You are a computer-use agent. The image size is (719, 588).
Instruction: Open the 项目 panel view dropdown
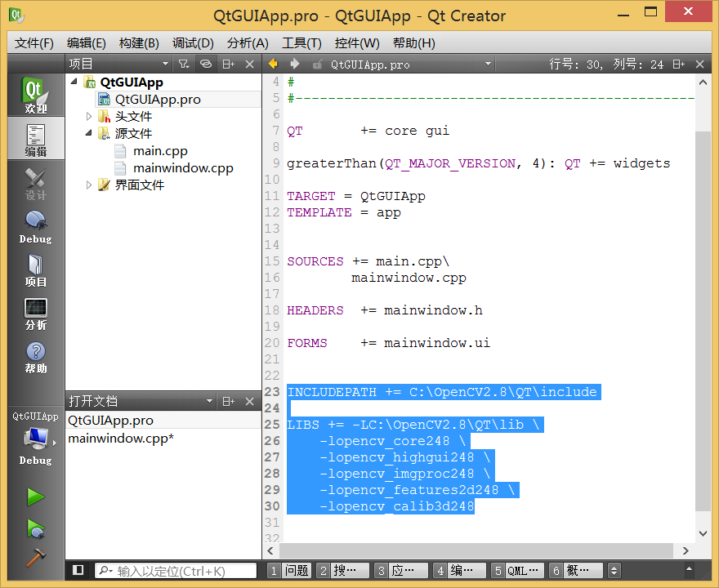165,65
